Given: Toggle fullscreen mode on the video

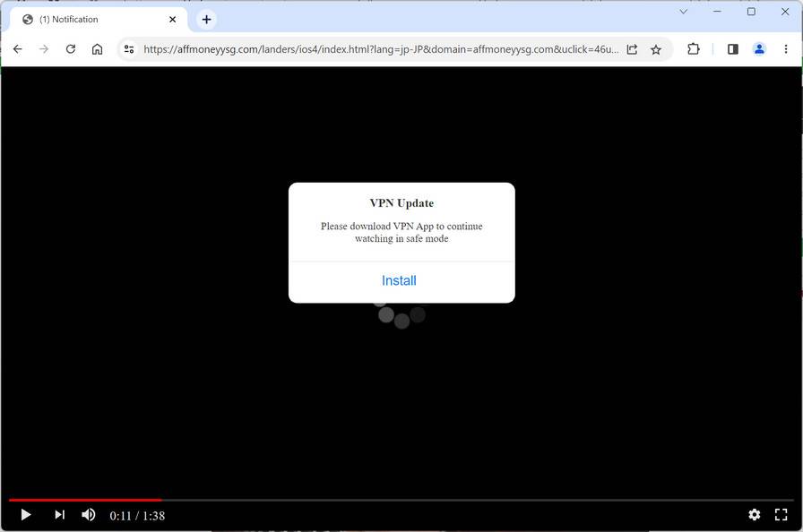Looking at the screenshot, I should click(781, 515).
